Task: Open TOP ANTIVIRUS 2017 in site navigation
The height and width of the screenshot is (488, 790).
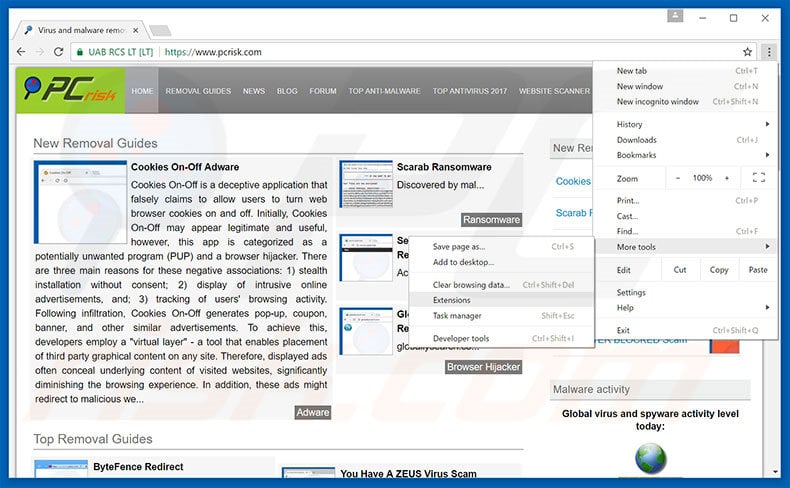Action: (x=470, y=91)
